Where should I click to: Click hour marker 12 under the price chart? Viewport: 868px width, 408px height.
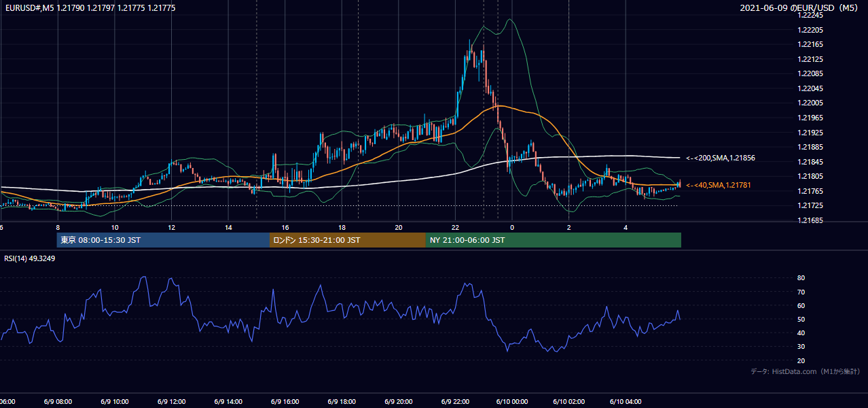pos(171,227)
